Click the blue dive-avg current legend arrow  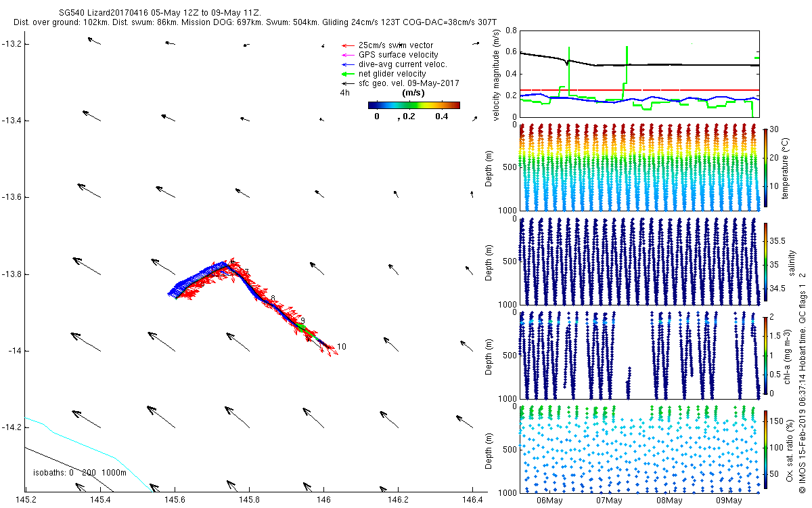point(346,64)
